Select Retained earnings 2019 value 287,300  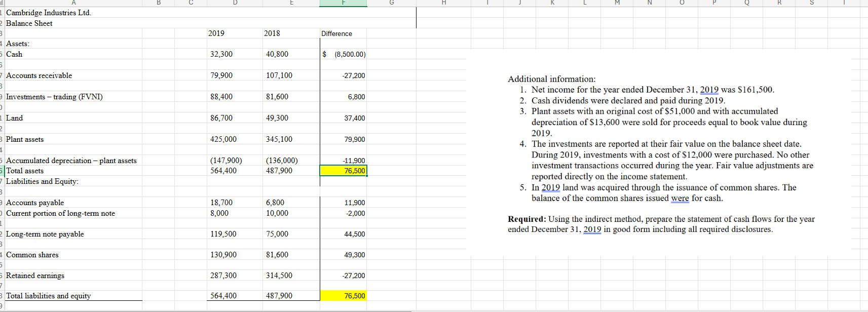(223, 276)
